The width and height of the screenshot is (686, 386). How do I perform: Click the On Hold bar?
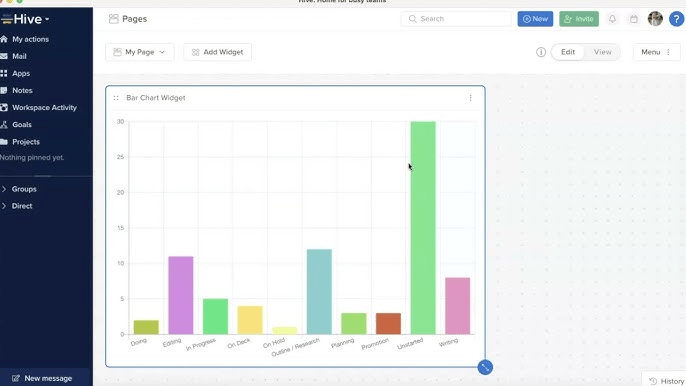pos(284,330)
